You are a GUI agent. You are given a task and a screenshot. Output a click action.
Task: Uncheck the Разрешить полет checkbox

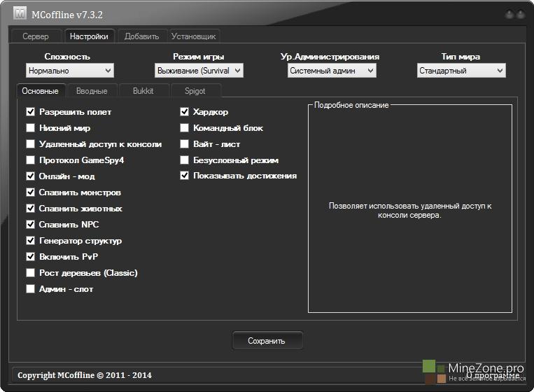(x=31, y=112)
